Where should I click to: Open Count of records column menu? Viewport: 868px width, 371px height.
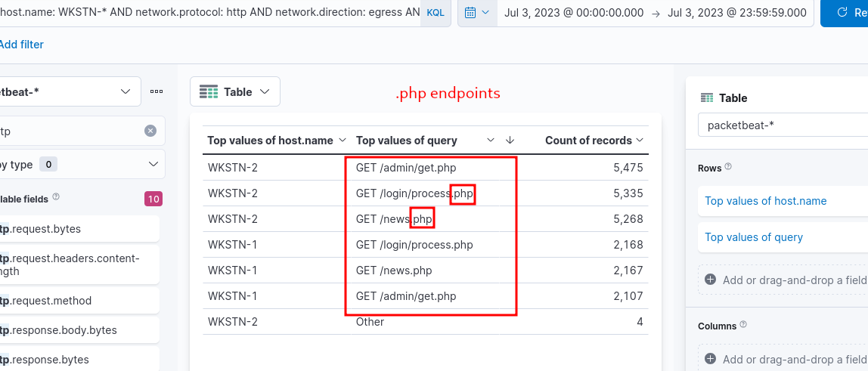point(640,141)
